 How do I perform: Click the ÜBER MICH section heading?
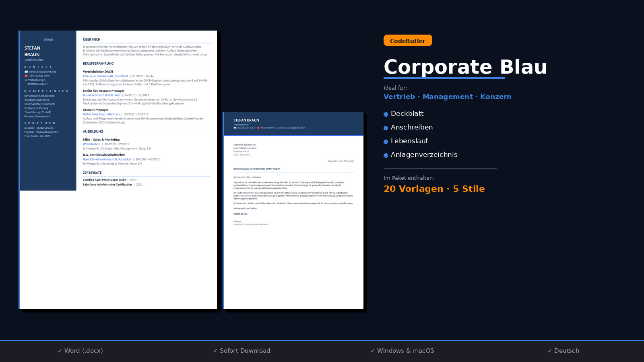coord(92,39)
